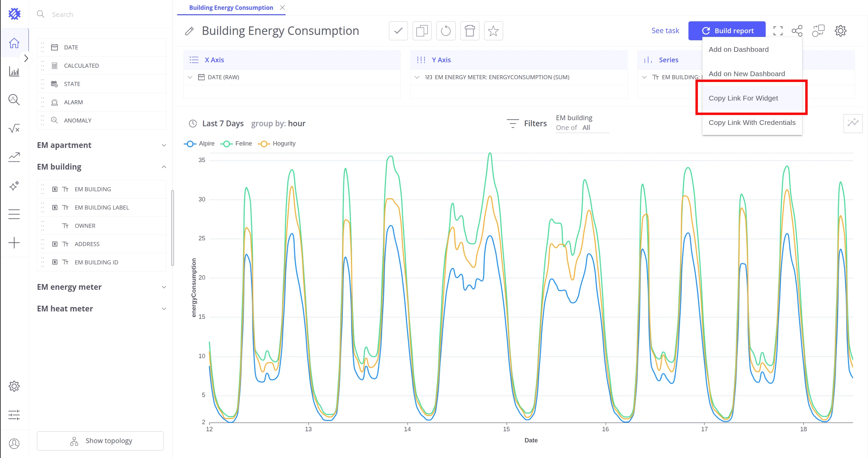The image size is (868, 458).
Task: Open the See task link
Action: coord(665,31)
